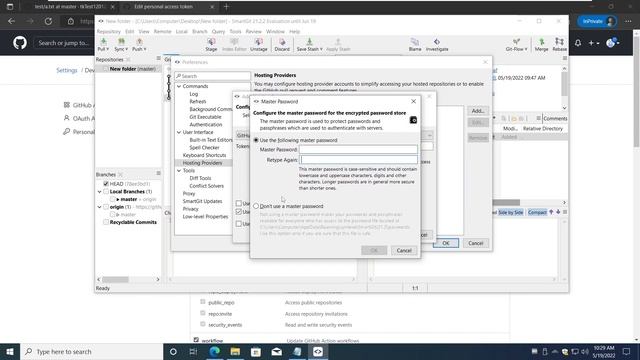The width and height of the screenshot is (640, 360).
Task: Toggle the HEAD checkbox in Branches panel
Action: tap(106, 184)
